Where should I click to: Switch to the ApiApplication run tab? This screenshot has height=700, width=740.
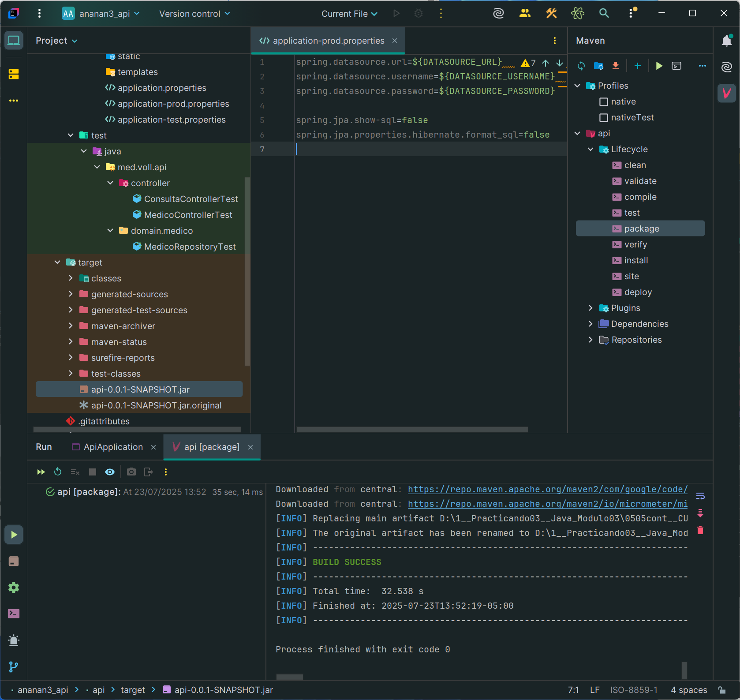(113, 447)
